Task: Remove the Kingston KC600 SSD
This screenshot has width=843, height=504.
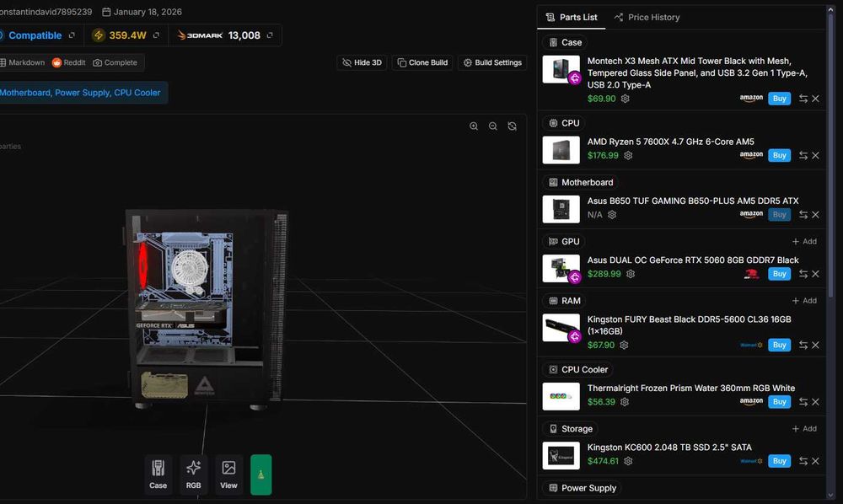Action: 815,461
